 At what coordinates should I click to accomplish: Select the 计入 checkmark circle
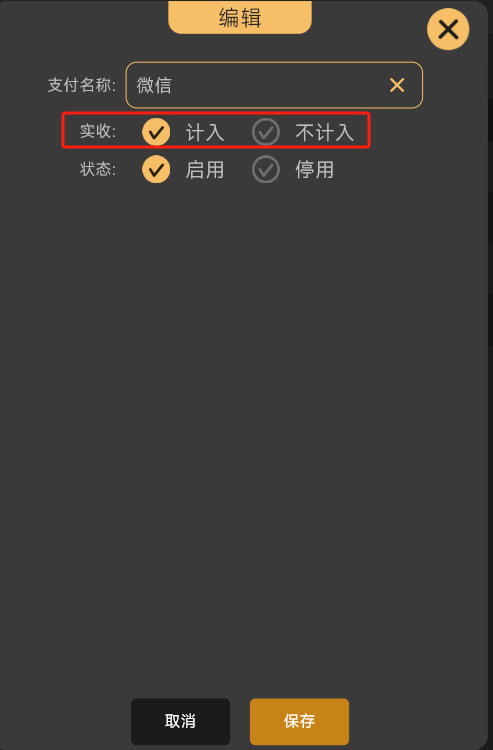[x=156, y=132]
